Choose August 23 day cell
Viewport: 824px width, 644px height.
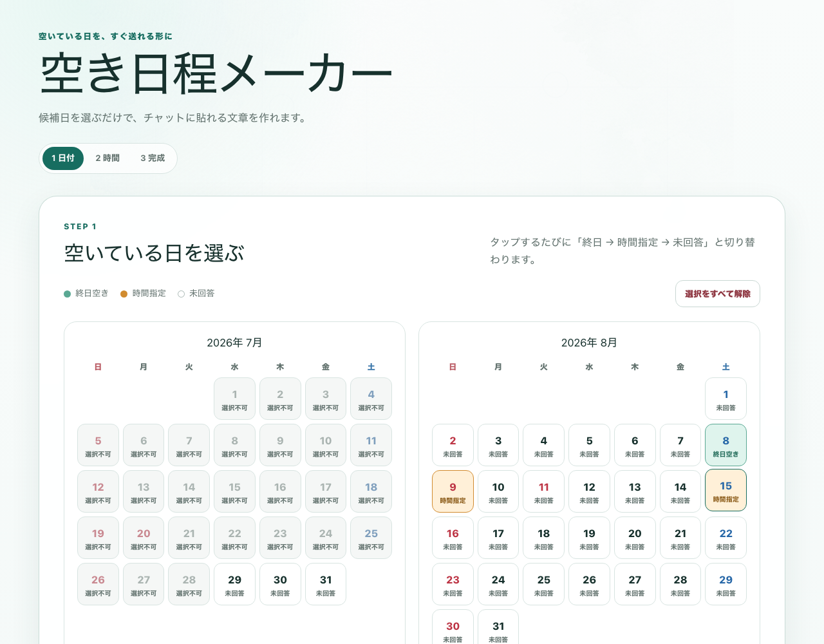pyautogui.click(x=453, y=584)
